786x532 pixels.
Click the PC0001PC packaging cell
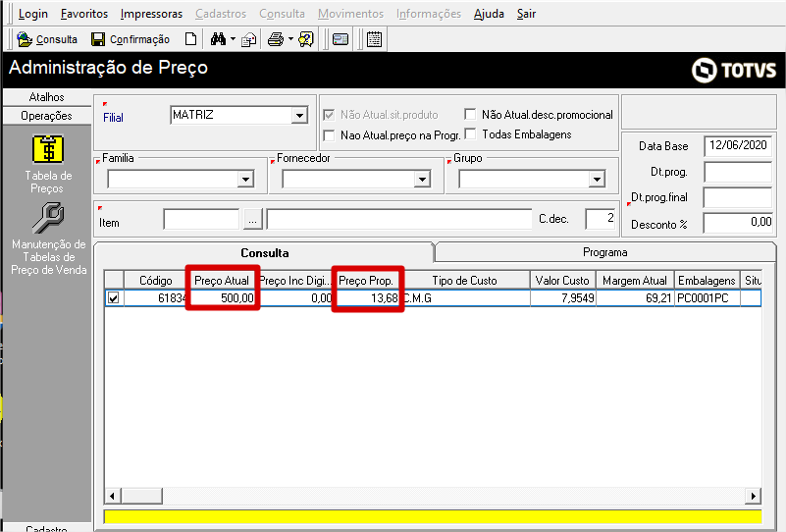pos(707,297)
